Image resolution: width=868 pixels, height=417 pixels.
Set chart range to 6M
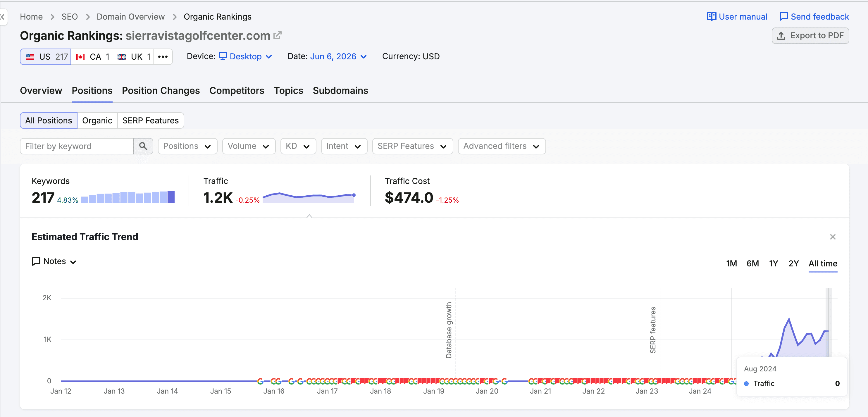tap(752, 263)
